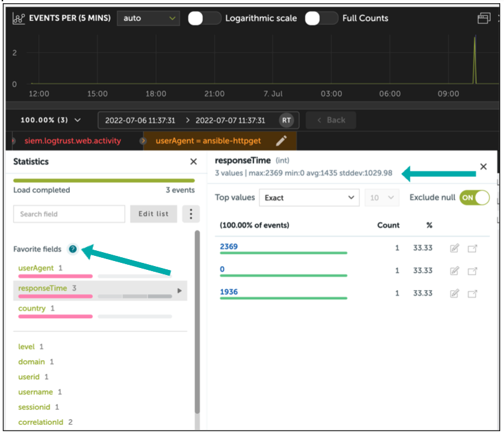Enable the Logarithmic scale toggle
The image size is (504, 435).
point(204,18)
